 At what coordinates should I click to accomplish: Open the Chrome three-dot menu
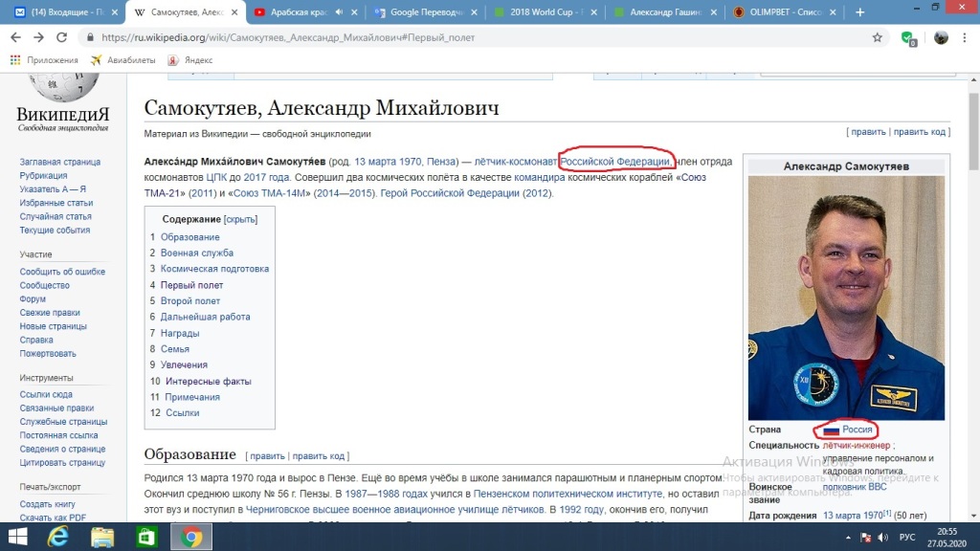(x=965, y=37)
